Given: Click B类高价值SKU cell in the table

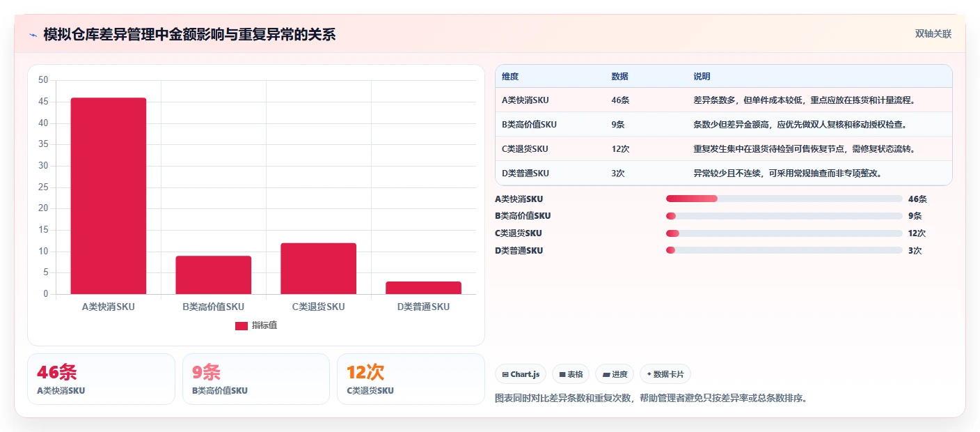Looking at the screenshot, I should point(529,125).
